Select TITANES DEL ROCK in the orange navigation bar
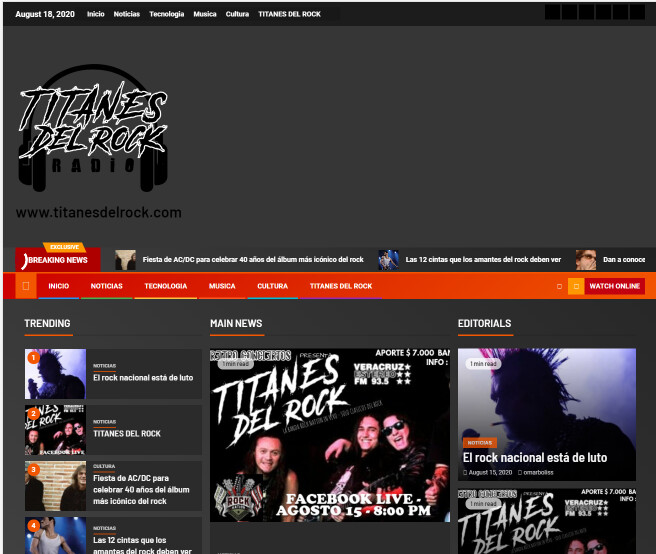This screenshot has height=554, width=656. pyautogui.click(x=341, y=286)
